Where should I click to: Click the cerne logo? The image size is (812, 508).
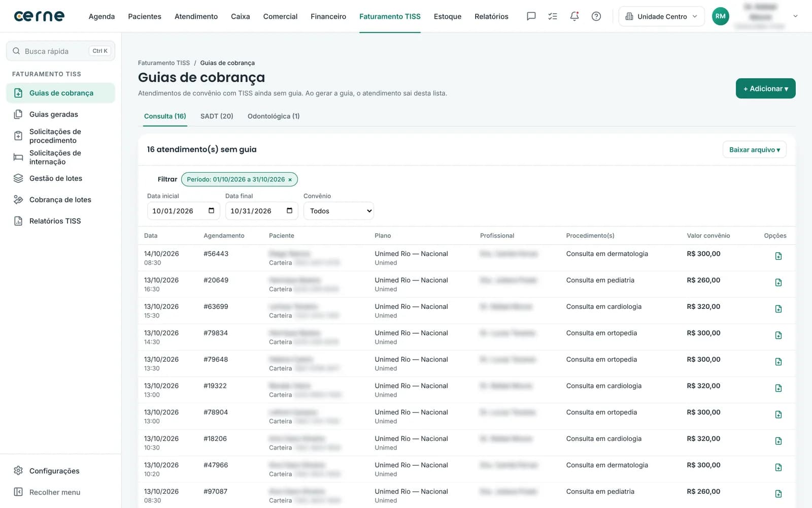click(39, 16)
